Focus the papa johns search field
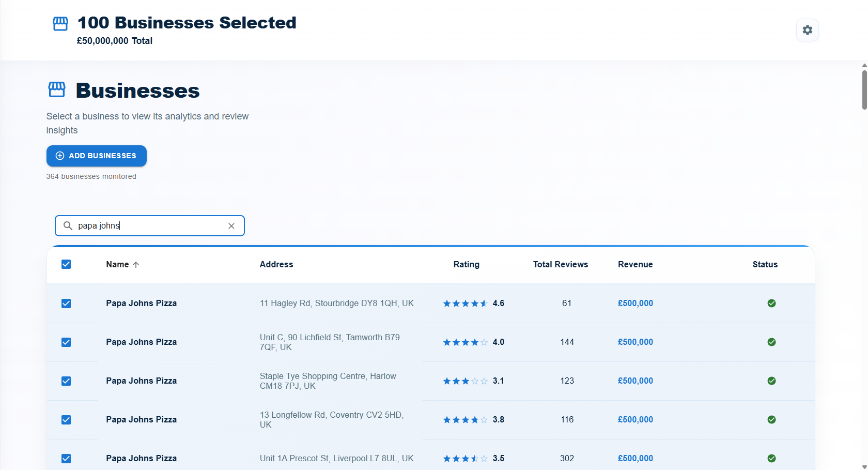The height and width of the screenshot is (470, 868). coord(150,226)
